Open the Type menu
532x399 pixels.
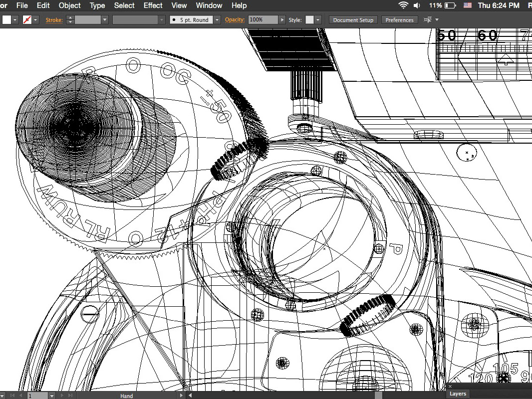[x=97, y=5]
